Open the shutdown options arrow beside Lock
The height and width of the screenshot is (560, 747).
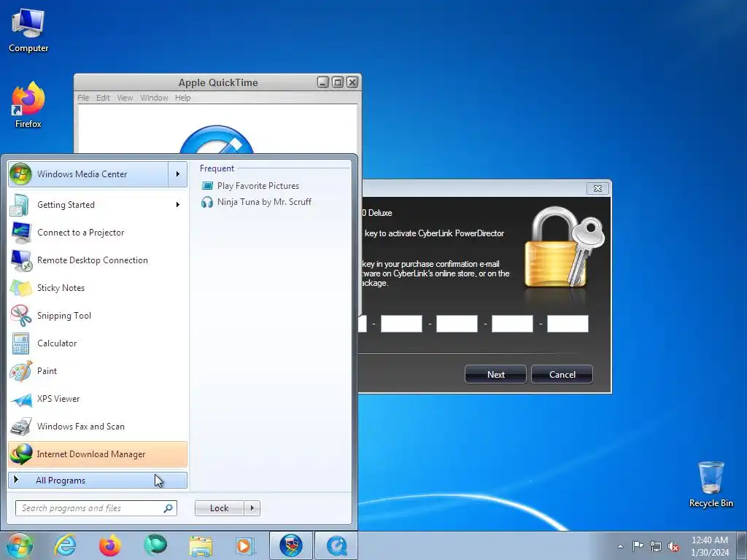252,508
